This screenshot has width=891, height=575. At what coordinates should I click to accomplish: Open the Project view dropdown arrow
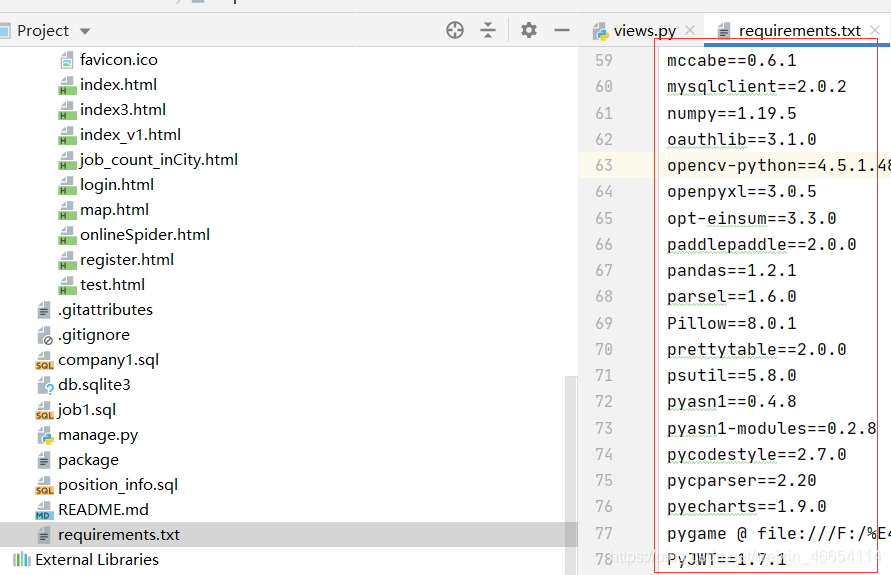(85, 31)
